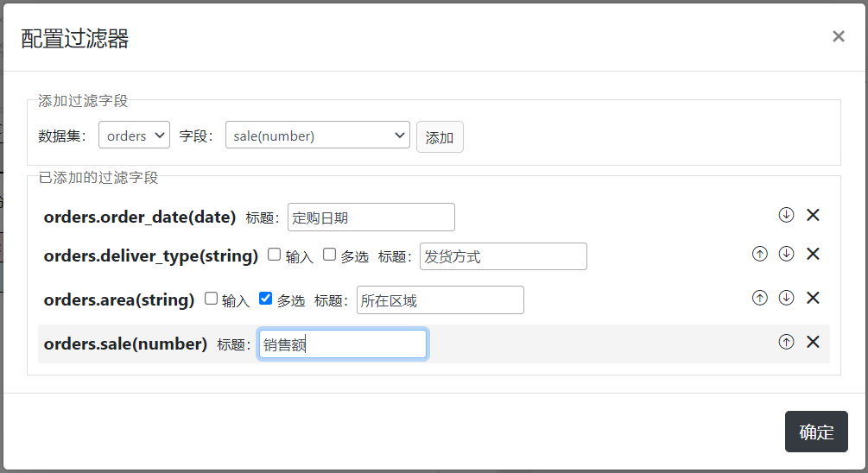Enable 多选 for orders.deliver_type
The image size is (868, 473).
329,255
